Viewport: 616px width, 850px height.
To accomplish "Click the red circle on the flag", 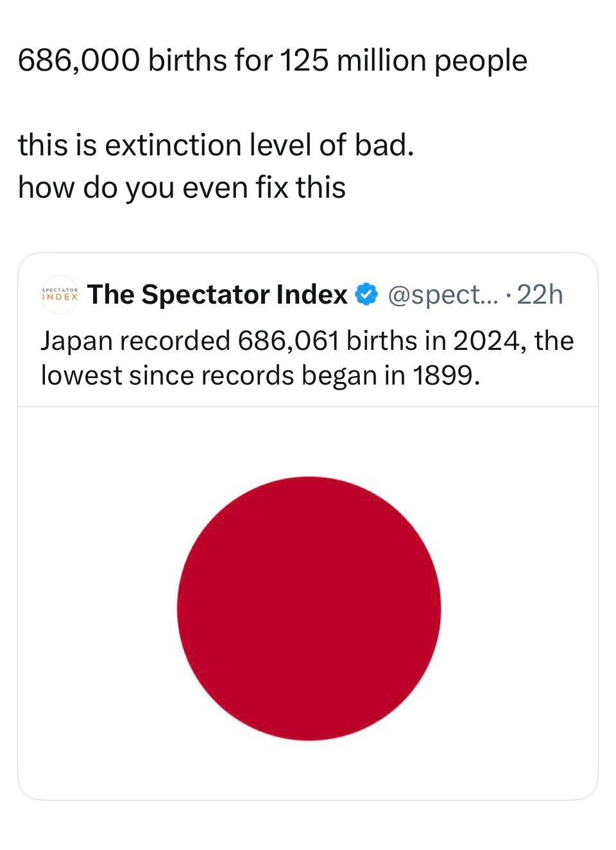I will [x=309, y=608].
